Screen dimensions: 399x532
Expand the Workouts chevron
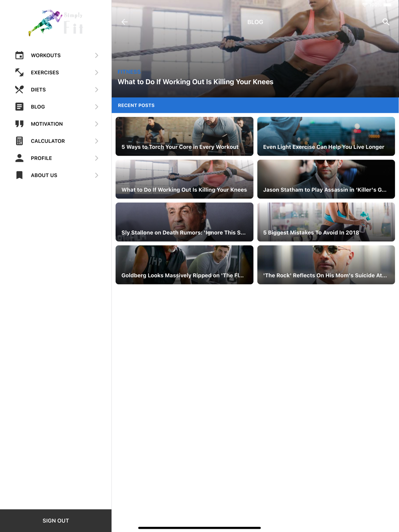[97, 55]
